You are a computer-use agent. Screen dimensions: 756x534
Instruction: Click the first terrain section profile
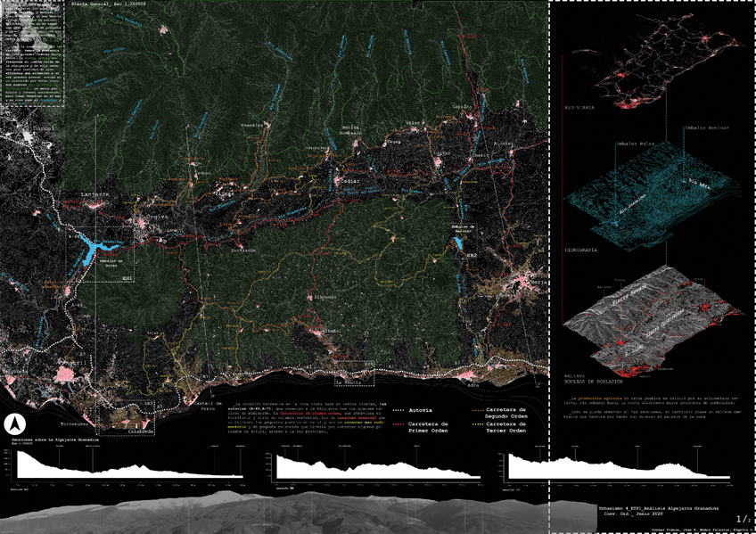130,464
